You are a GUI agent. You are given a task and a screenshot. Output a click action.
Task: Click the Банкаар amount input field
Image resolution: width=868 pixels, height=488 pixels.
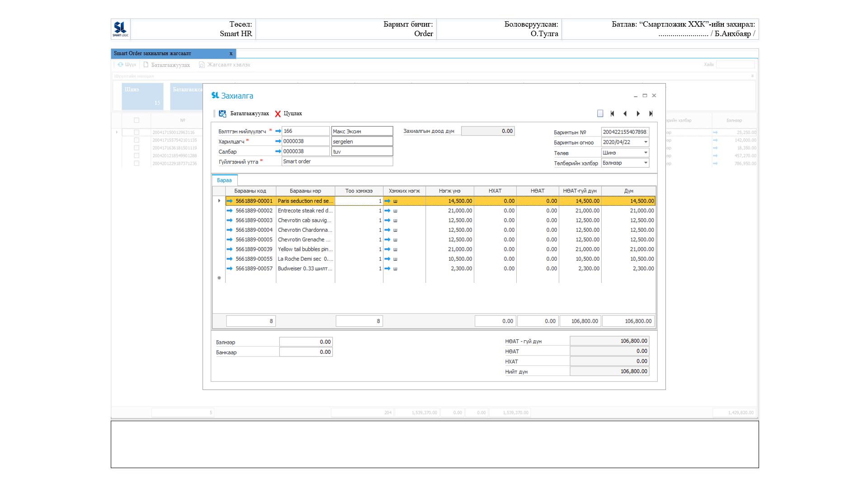[306, 352]
